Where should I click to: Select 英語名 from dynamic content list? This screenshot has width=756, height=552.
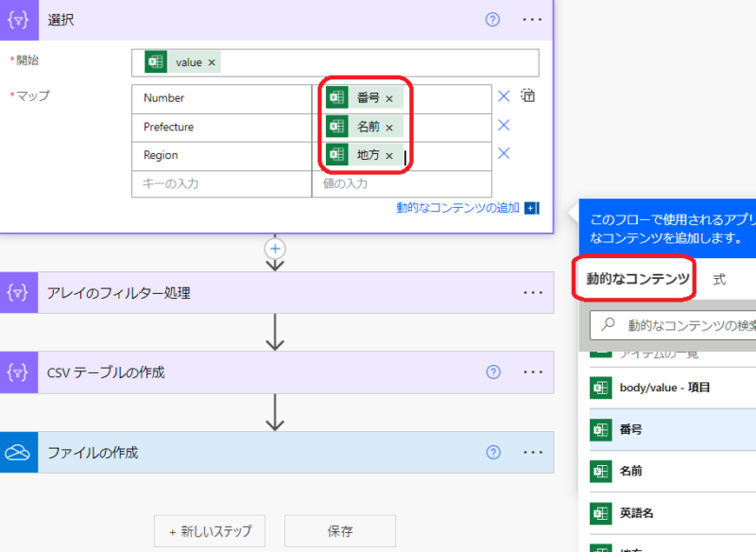[x=636, y=513]
